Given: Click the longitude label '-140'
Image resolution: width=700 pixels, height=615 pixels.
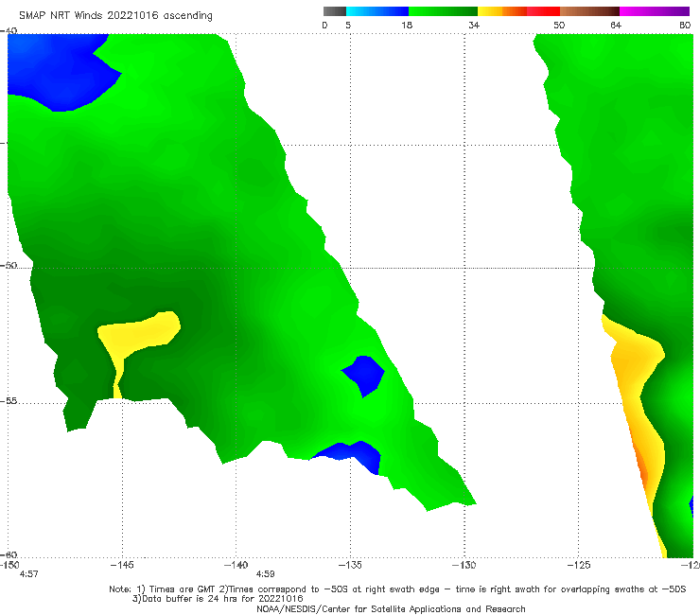Looking at the screenshot, I should [236, 565].
